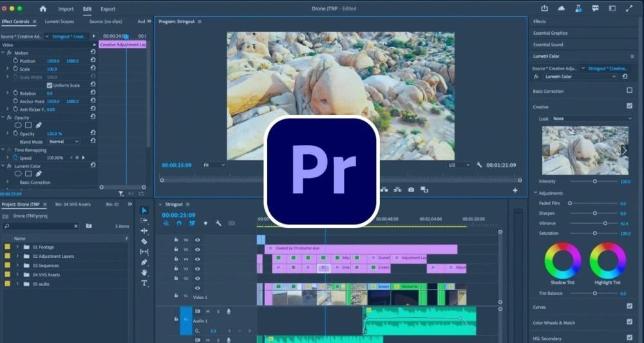Open the Look dropdown in Creative section
The width and height of the screenshot is (644, 343).
(x=591, y=119)
